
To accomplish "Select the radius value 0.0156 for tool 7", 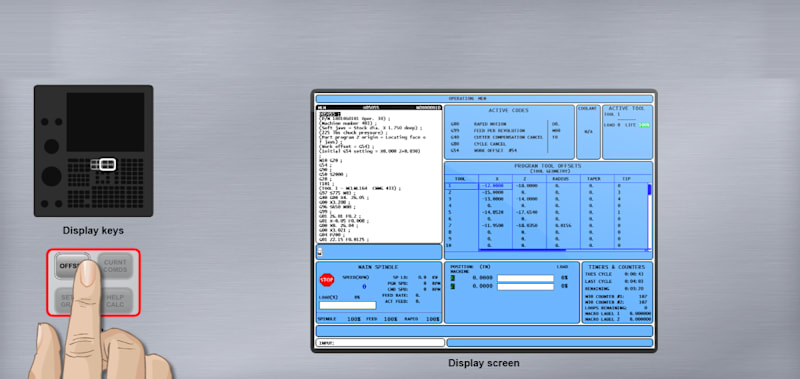I will pos(563,225).
